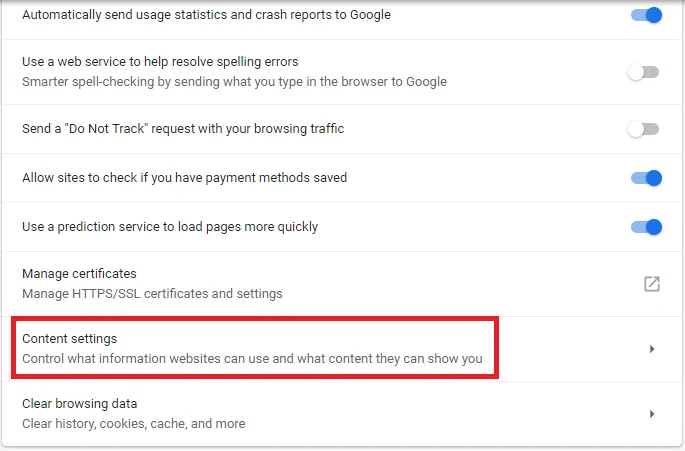This screenshot has width=685, height=451.
Task: Click "Automatically send usage statistics" label text
Action: [x=206, y=15]
